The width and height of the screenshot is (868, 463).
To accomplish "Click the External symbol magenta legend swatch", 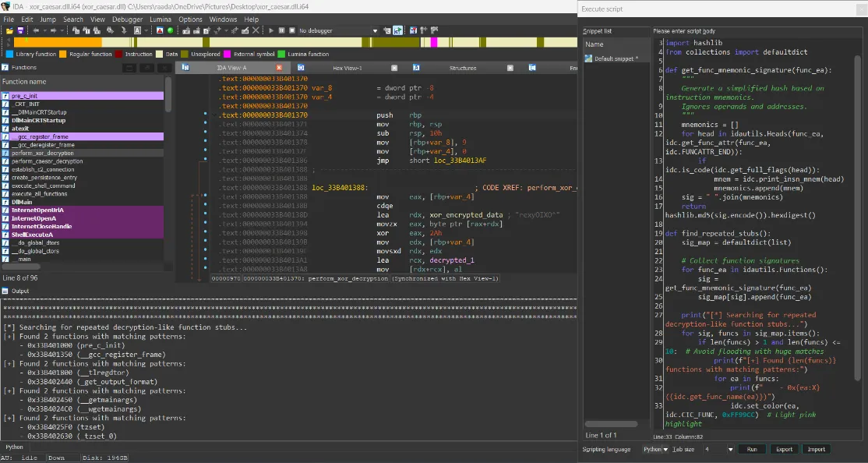I will [x=227, y=55].
